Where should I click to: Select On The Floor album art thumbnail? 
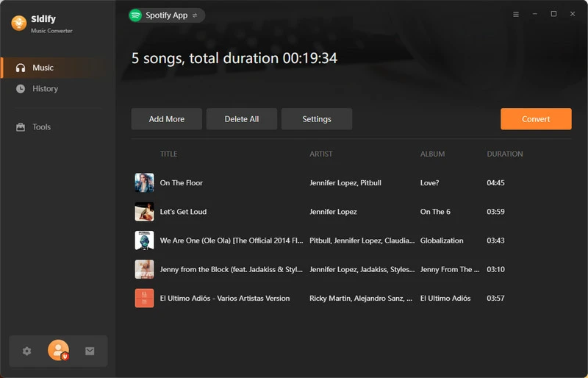[144, 183]
